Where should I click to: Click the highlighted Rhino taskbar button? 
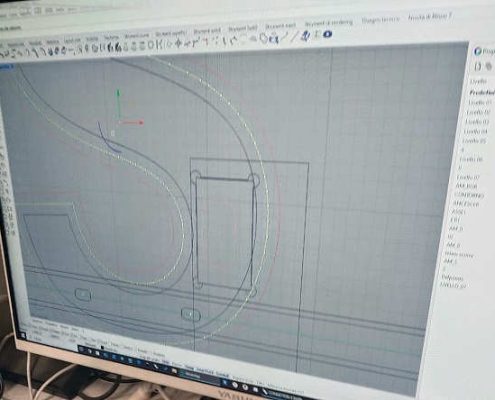coord(192,375)
